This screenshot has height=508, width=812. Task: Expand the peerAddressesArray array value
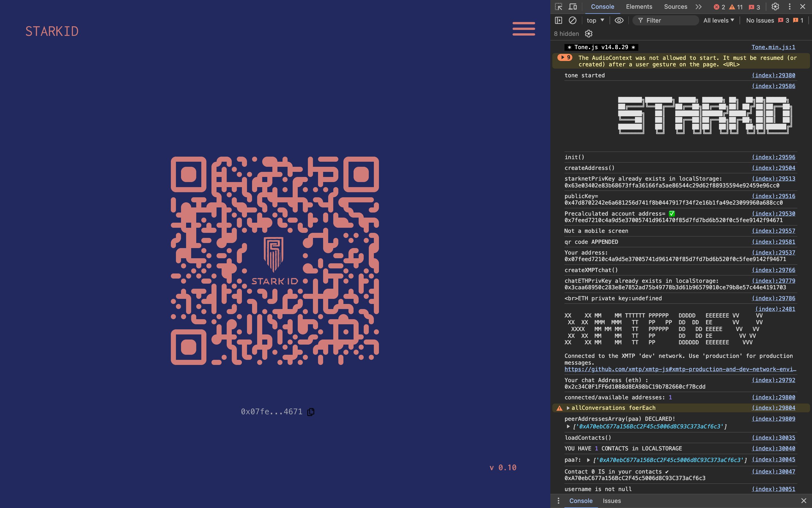(x=568, y=426)
